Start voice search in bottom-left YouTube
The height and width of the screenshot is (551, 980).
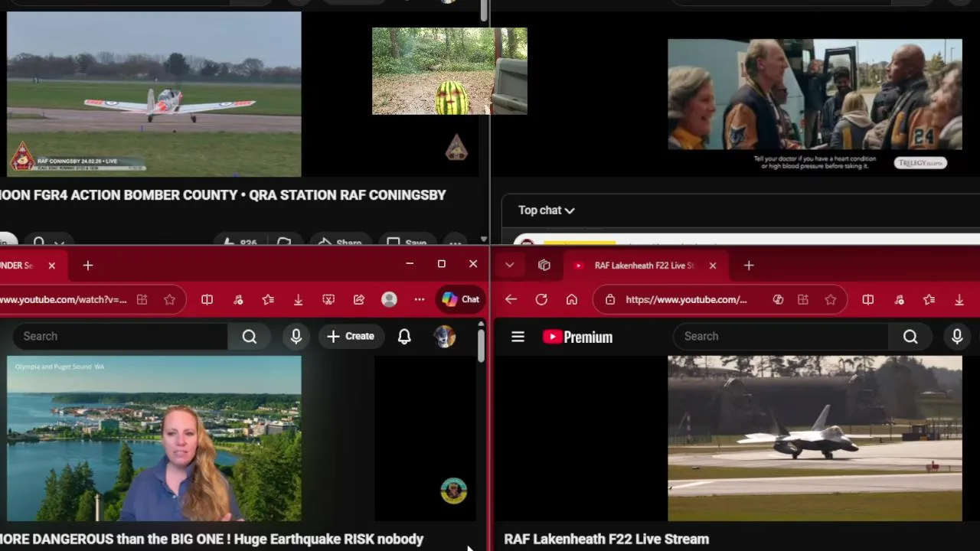(296, 336)
